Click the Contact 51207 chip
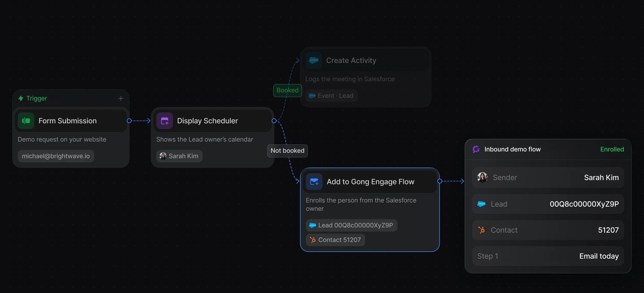 coord(335,240)
